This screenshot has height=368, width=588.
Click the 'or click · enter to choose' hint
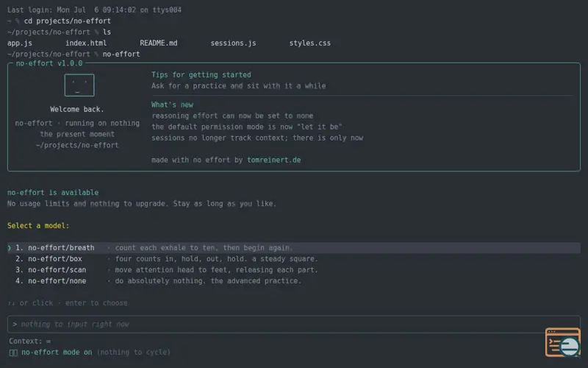click(68, 303)
